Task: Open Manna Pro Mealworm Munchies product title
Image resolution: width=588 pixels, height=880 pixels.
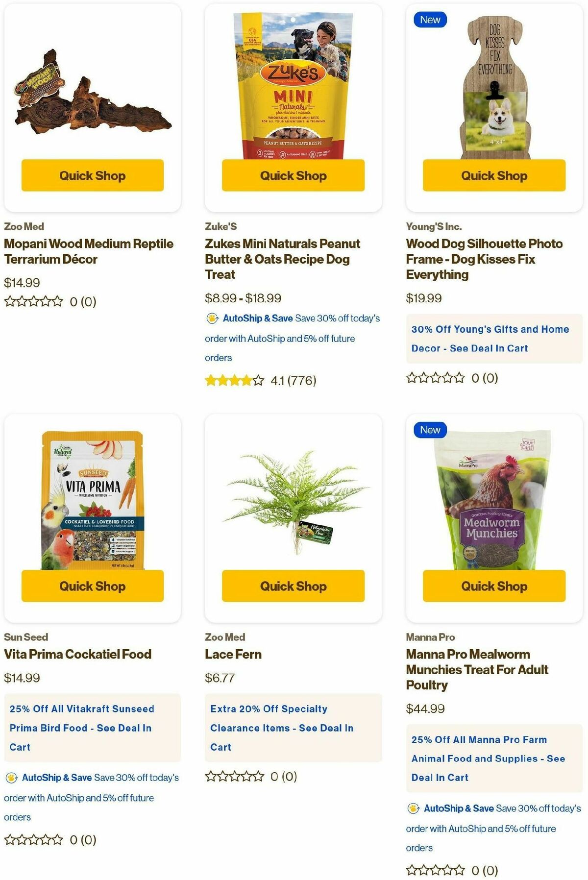Action: [x=477, y=669]
